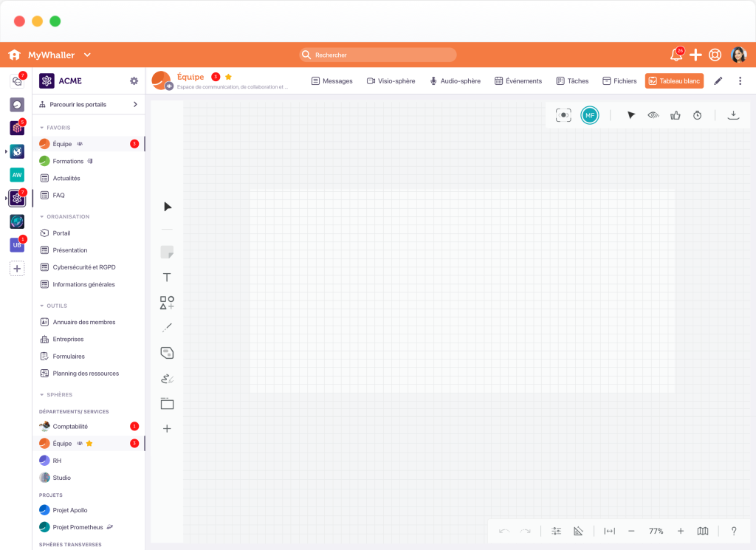Collapse the OUTILS section
The width and height of the screenshot is (756, 550).
[x=53, y=306]
